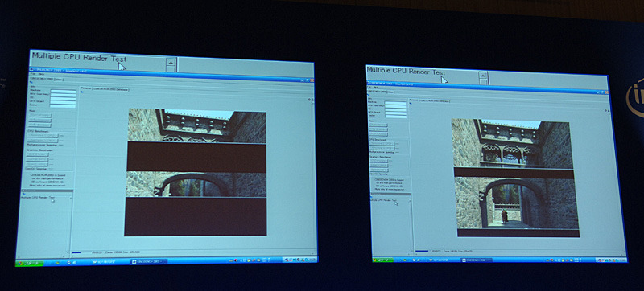The width and height of the screenshot is (644, 291).
Task: Select CINEBENCH taskbar button on right screen
Action: click(476, 260)
